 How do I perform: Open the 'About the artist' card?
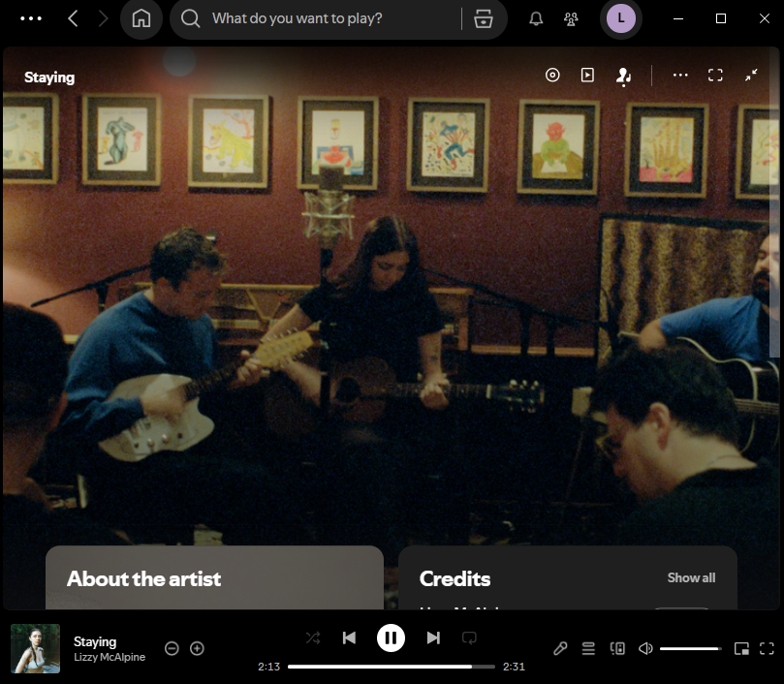pyautogui.click(x=214, y=577)
